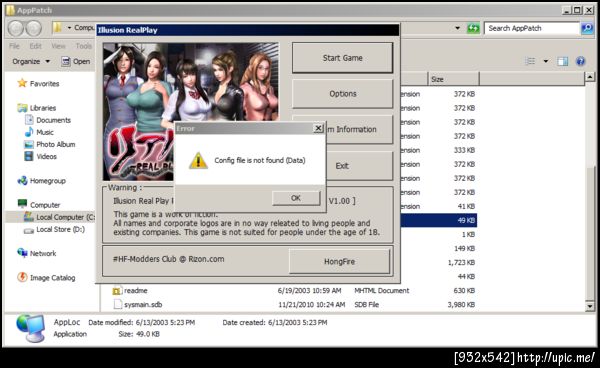Click Date modified value in details pane

point(165,322)
